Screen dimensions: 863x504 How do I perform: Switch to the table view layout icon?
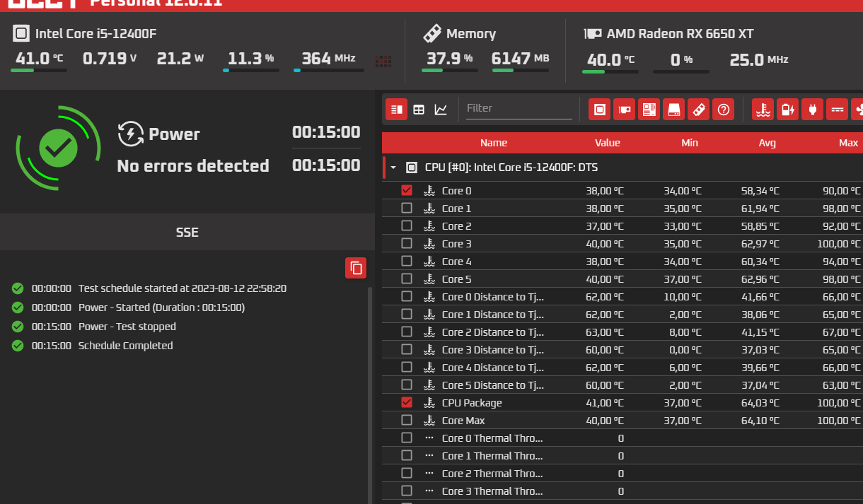[419, 110]
